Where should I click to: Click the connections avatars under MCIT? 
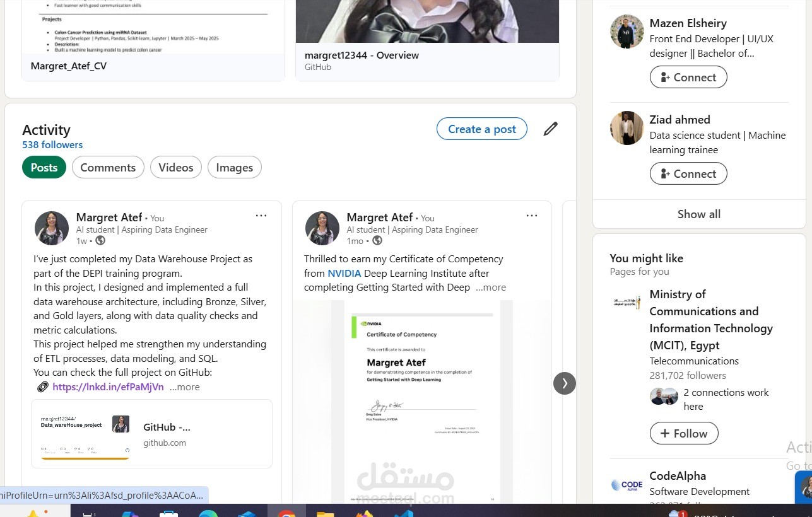(x=664, y=397)
